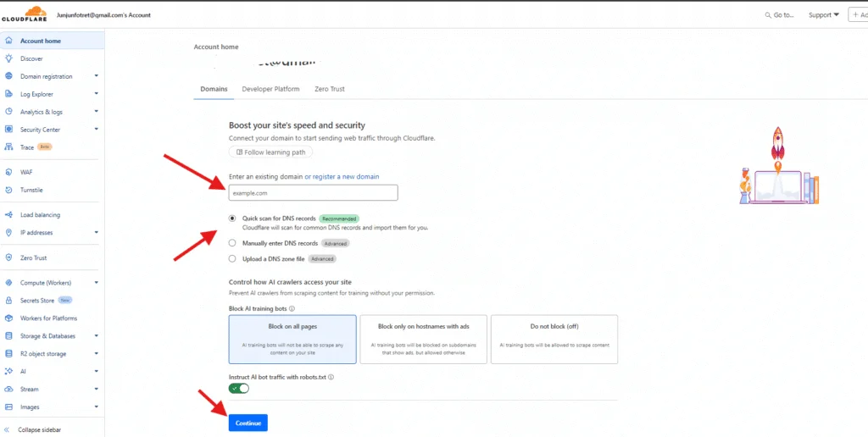Viewport: 868px width, 437px height.
Task: Choose Block on all pages card
Action: pyautogui.click(x=292, y=339)
